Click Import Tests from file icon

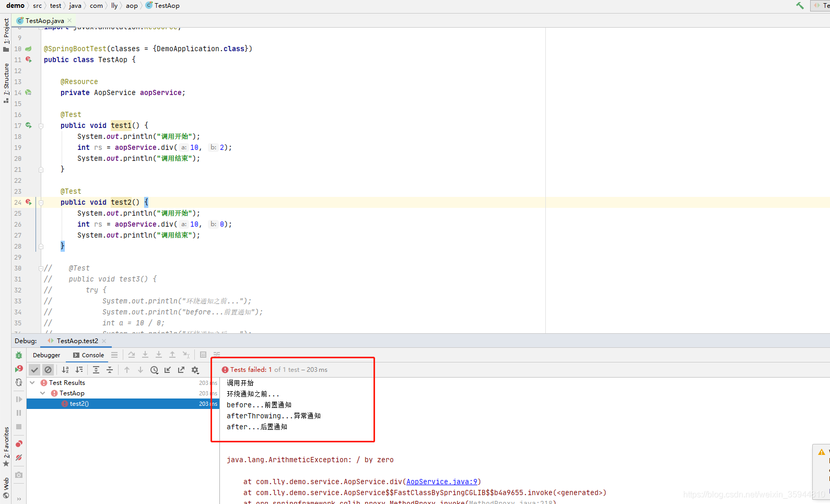click(168, 370)
